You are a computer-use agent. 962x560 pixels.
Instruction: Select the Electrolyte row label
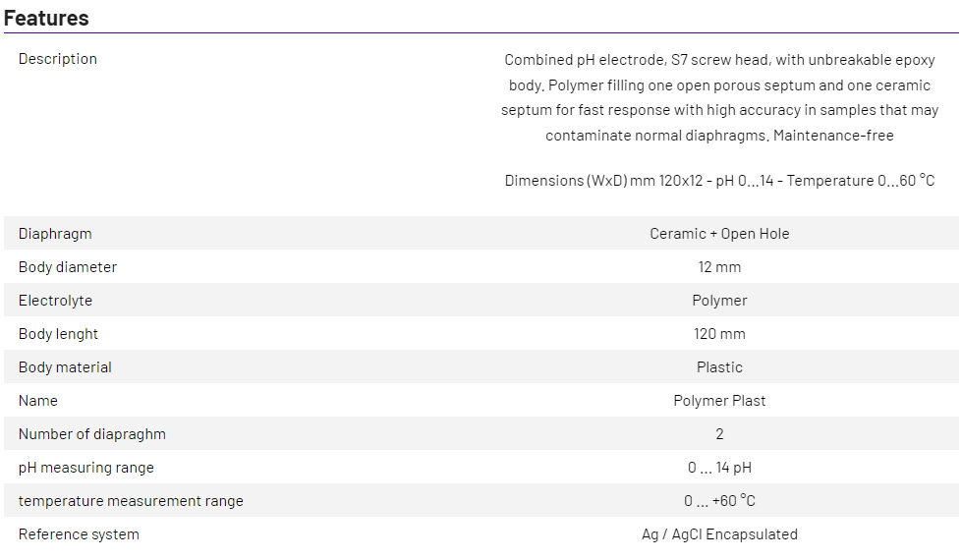pos(55,301)
